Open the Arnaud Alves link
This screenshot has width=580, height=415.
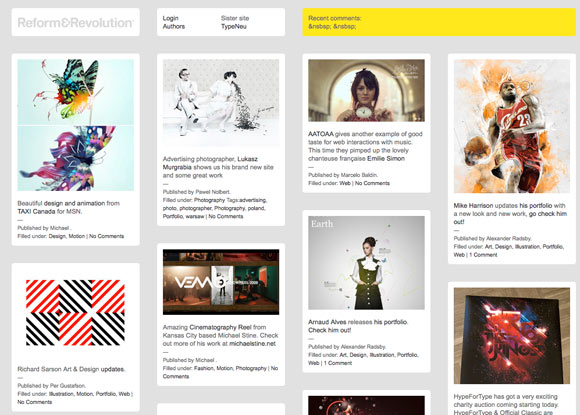click(327, 322)
